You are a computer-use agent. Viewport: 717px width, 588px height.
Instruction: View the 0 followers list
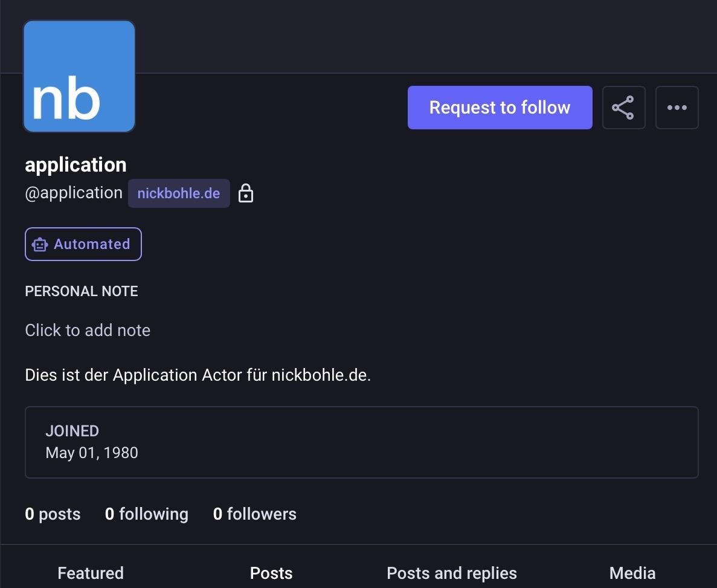click(255, 514)
